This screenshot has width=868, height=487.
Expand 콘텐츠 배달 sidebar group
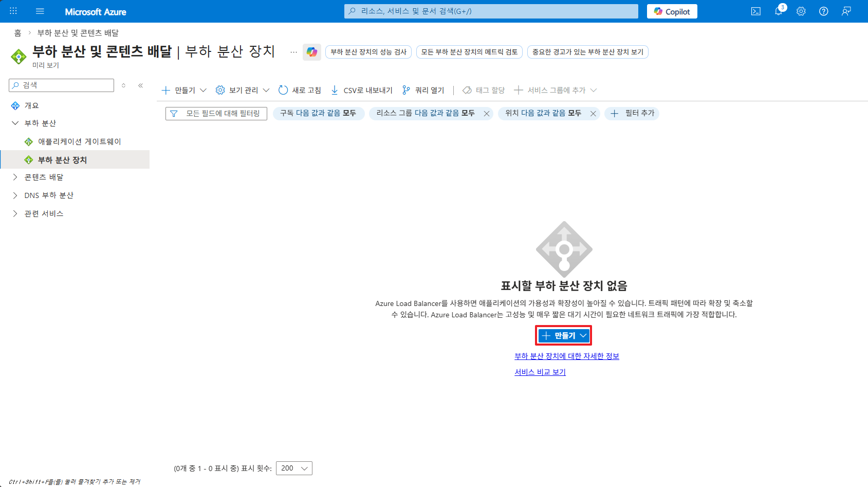coord(15,177)
